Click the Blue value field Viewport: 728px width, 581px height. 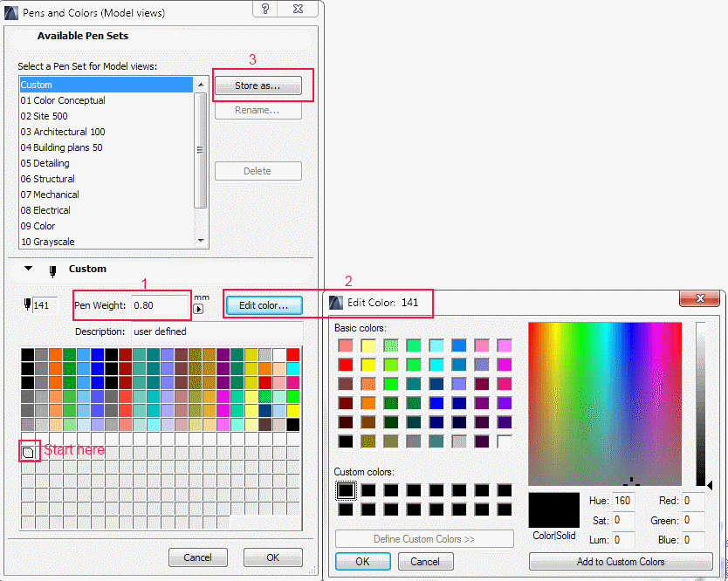(x=693, y=540)
